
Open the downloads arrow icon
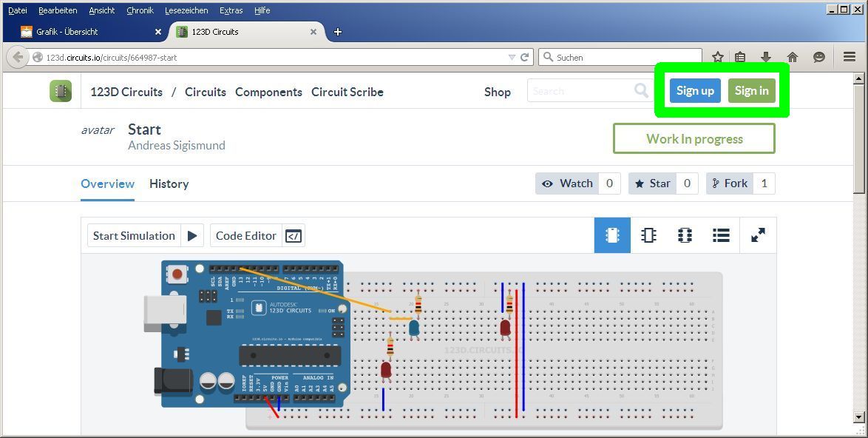tap(766, 57)
